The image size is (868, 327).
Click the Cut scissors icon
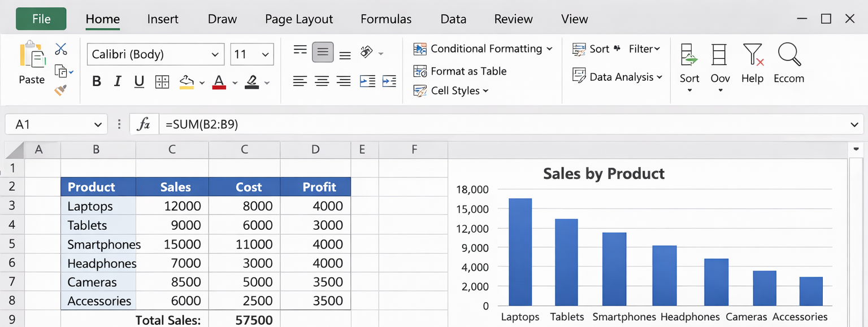(x=61, y=49)
